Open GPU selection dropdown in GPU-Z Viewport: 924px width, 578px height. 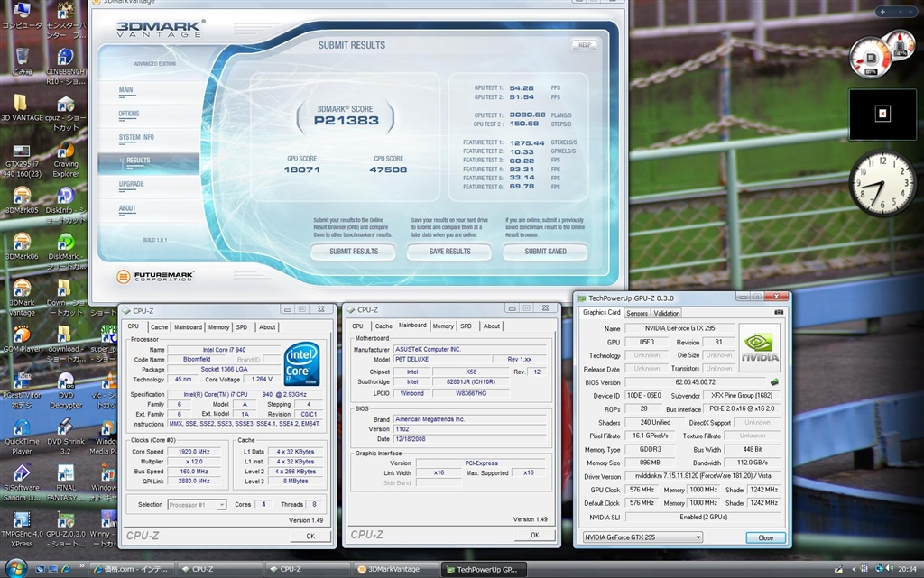(642, 537)
